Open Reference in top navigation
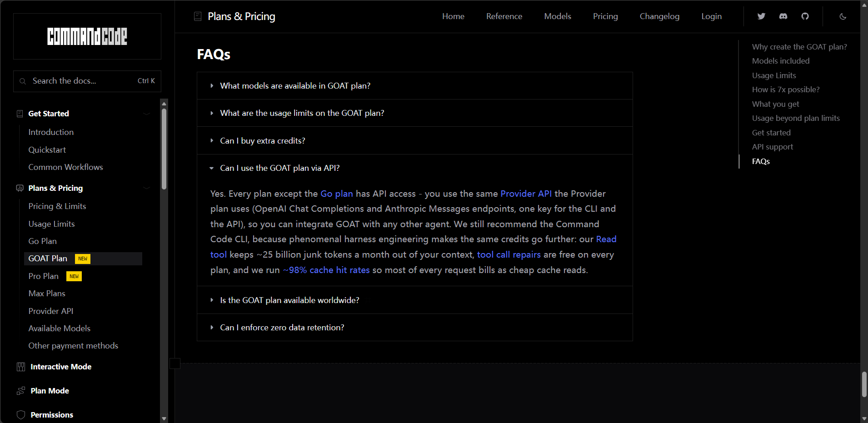Image resolution: width=868 pixels, height=423 pixels. point(504,16)
